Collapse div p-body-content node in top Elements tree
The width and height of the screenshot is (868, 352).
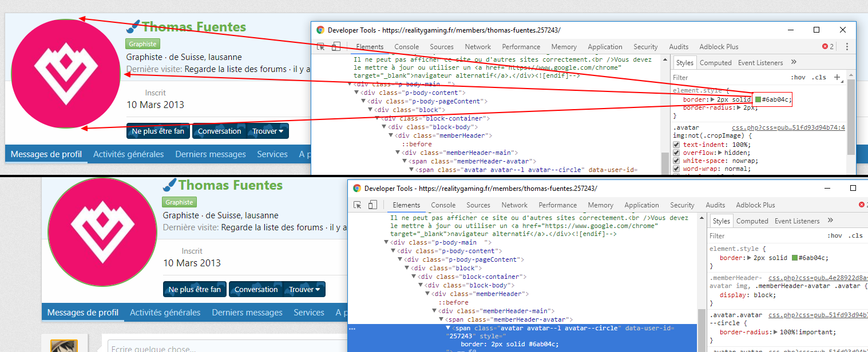point(356,93)
